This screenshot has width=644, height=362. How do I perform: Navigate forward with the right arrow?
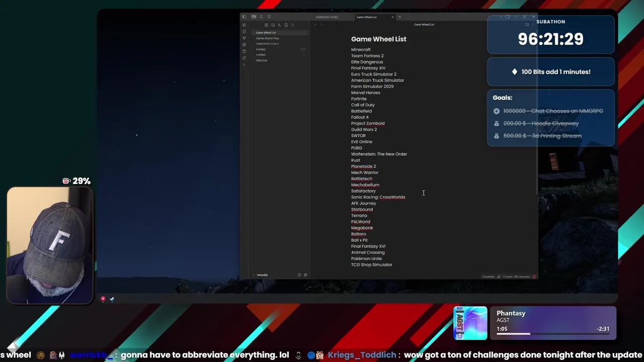[321, 25]
